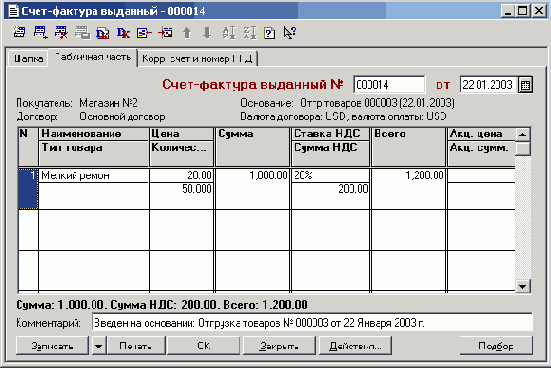Click the Всего column header
Image resolution: width=551 pixels, height=368 pixels.
408,147
